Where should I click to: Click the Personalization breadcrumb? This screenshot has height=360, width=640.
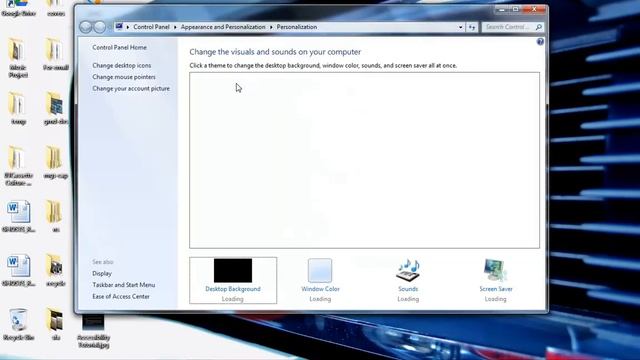pyautogui.click(x=297, y=27)
